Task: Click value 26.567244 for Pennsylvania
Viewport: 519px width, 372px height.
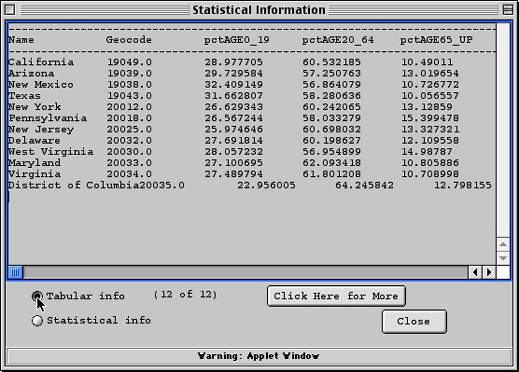Action: click(234, 118)
